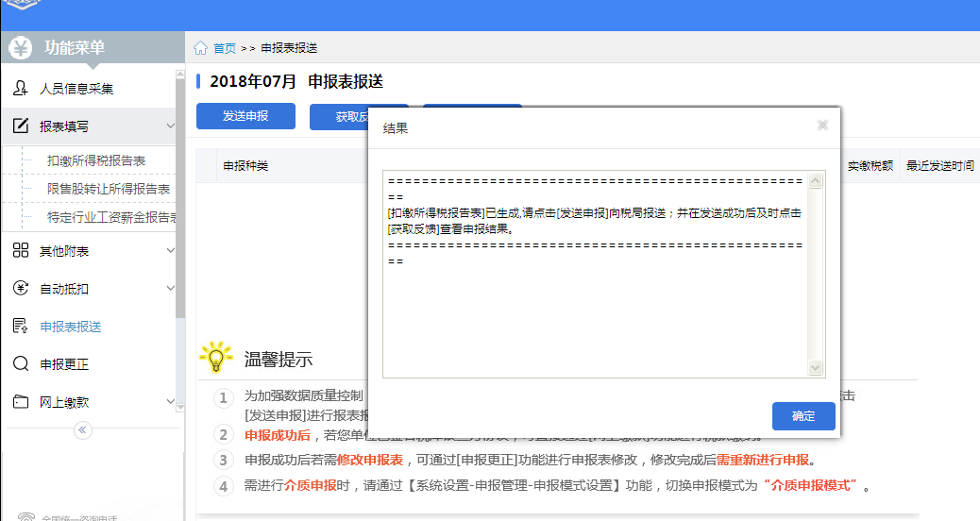
Task: Collapse the 报表填写 section chevron
Action: point(170,126)
